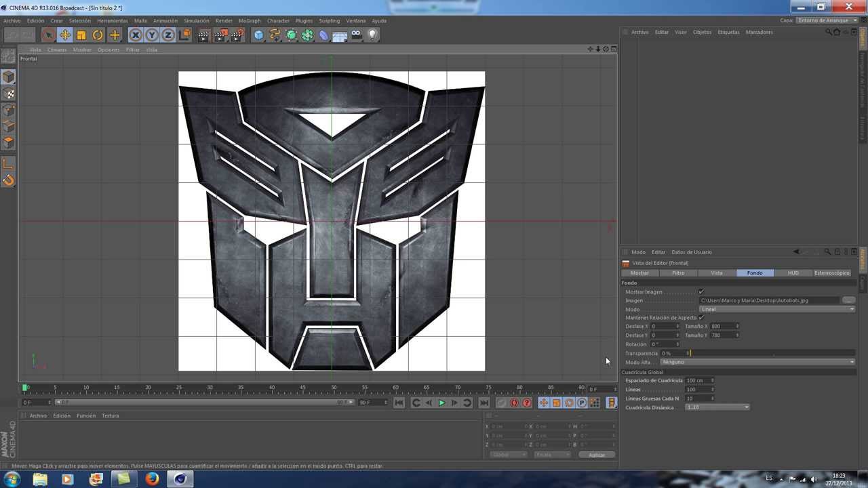Image resolution: width=868 pixels, height=488 pixels.
Task: Click the light bulb Light object icon
Action: [x=372, y=35]
